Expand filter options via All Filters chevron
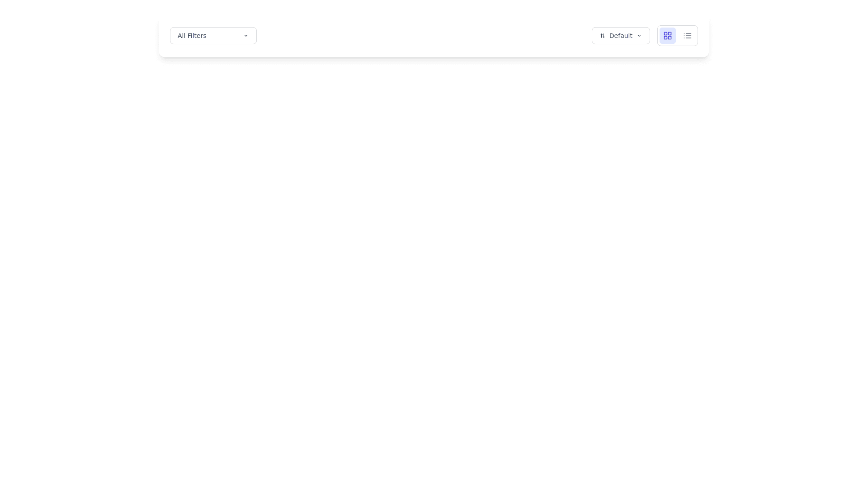Viewport: 868px width, 488px height. tap(245, 36)
